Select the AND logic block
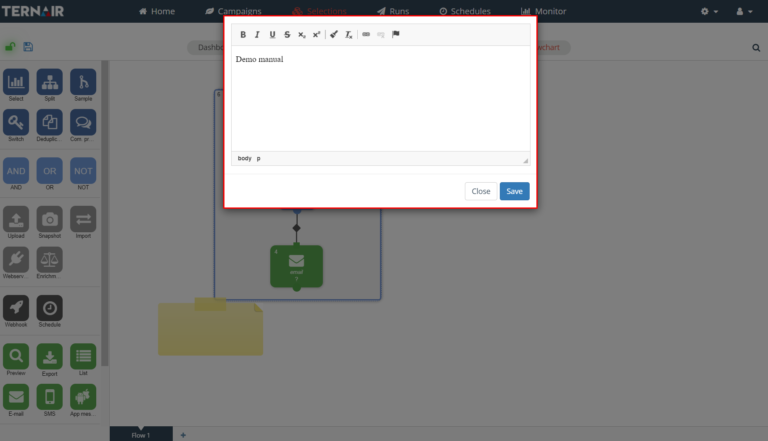The height and width of the screenshot is (441, 768). [x=16, y=171]
